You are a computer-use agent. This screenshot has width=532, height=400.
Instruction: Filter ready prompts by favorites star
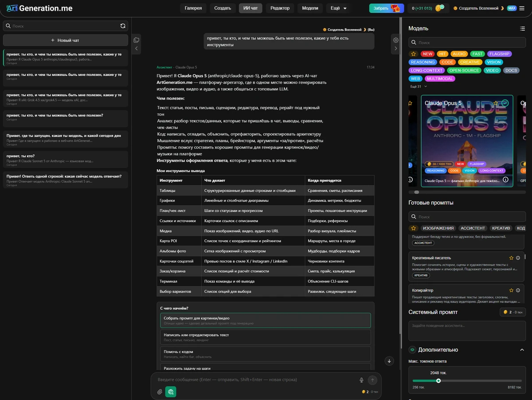point(414,228)
